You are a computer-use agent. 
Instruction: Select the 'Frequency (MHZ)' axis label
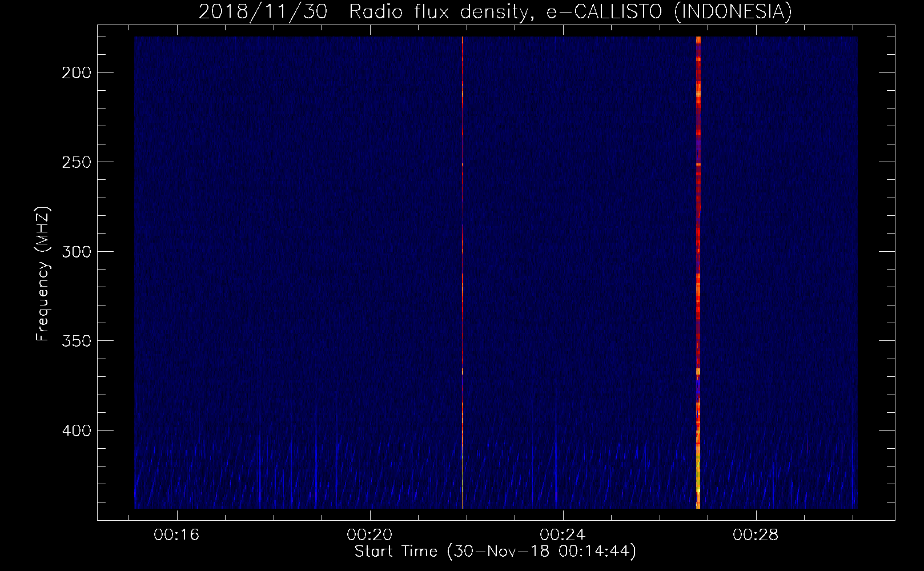click(x=43, y=274)
